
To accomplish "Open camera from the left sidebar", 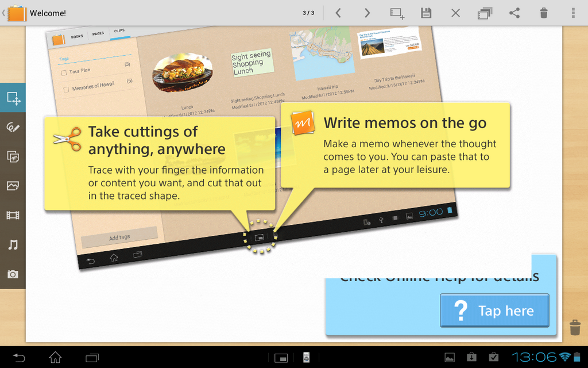I will tap(13, 274).
